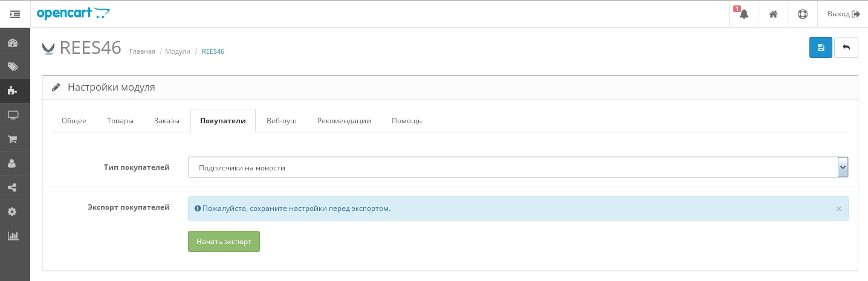Open the help lifebuoy icon
This screenshot has width=868, height=281.
pos(803,14)
